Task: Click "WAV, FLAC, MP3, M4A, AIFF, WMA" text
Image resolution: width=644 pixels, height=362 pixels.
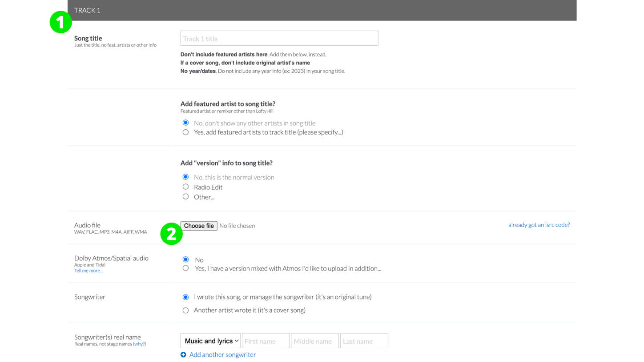Action: (x=110, y=232)
